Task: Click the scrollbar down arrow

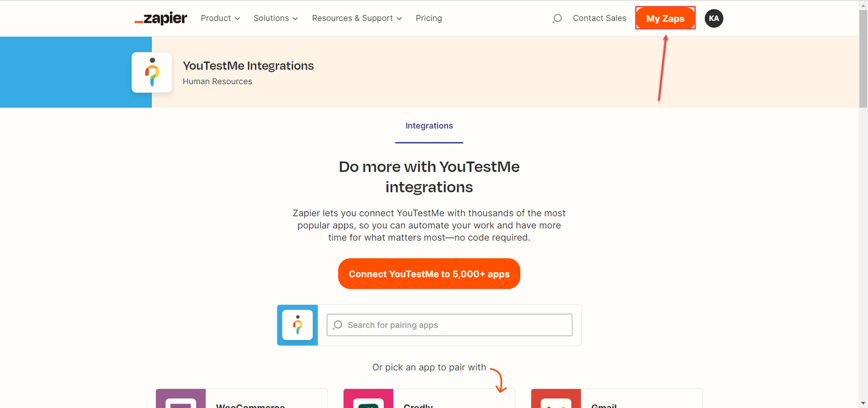Action: point(863,404)
